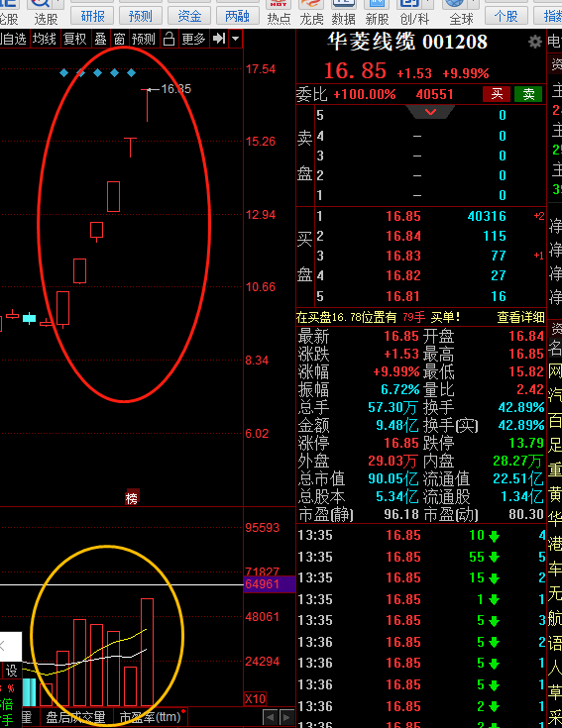Screen dimensions: 562x728
Task: Click the white collapse arrow panel at left
Action: [x=9, y=646]
